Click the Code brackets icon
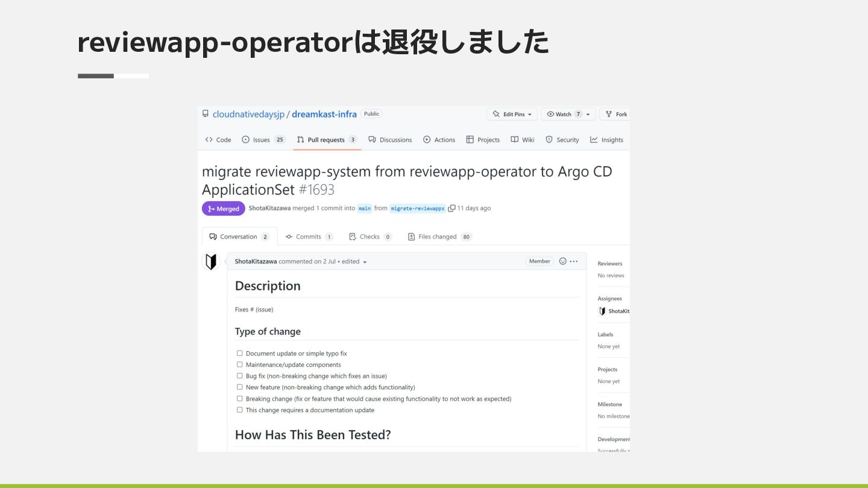 [209, 140]
